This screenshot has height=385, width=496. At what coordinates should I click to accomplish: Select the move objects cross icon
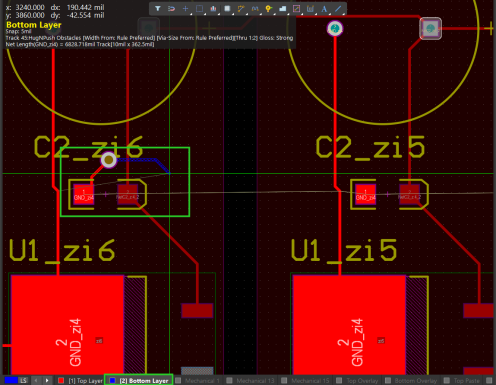185,9
